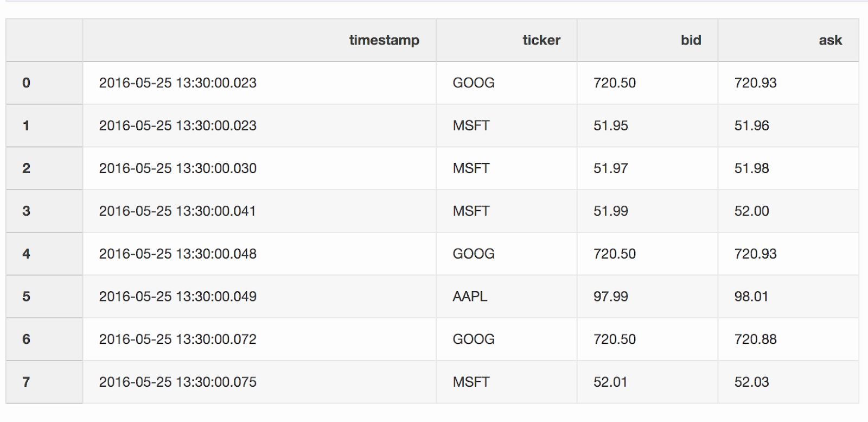
Task: Select row index 5
Action: coord(26,297)
